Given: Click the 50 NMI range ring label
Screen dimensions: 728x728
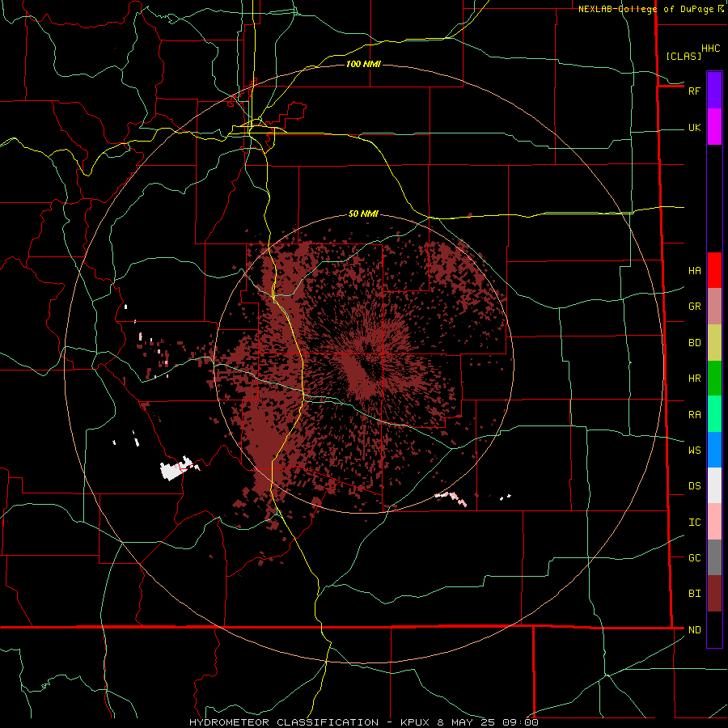Looking at the screenshot, I should coord(363,214).
